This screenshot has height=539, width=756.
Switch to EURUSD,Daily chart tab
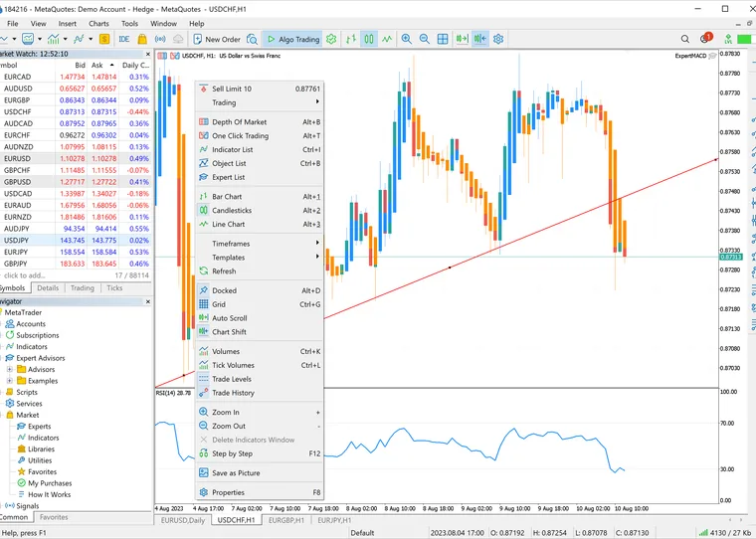pos(183,520)
